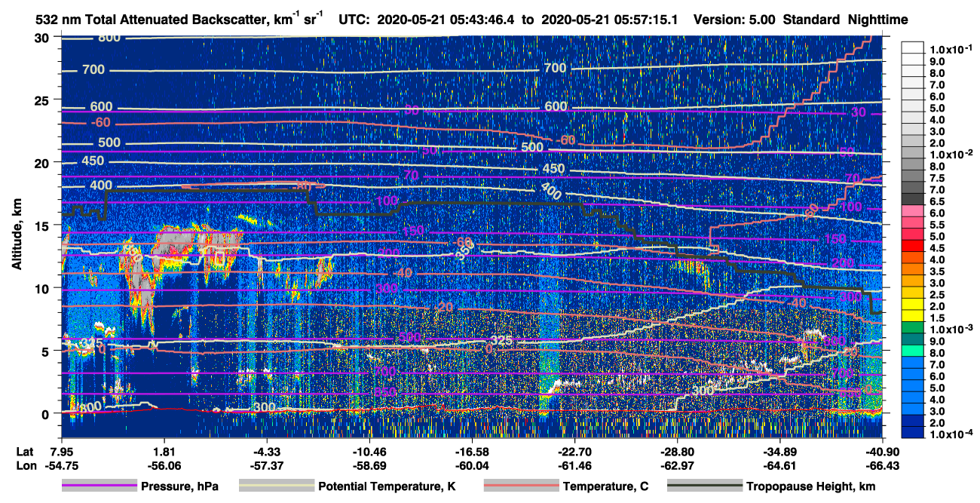Click the 'UTC:' label in the header
This screenshot has height=503, width=980.
coord(354,20)
